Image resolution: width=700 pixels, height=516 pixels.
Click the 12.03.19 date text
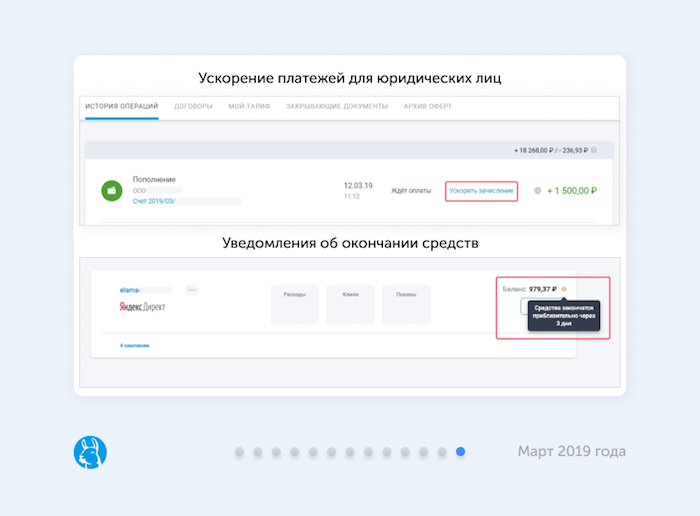[358, 185]
